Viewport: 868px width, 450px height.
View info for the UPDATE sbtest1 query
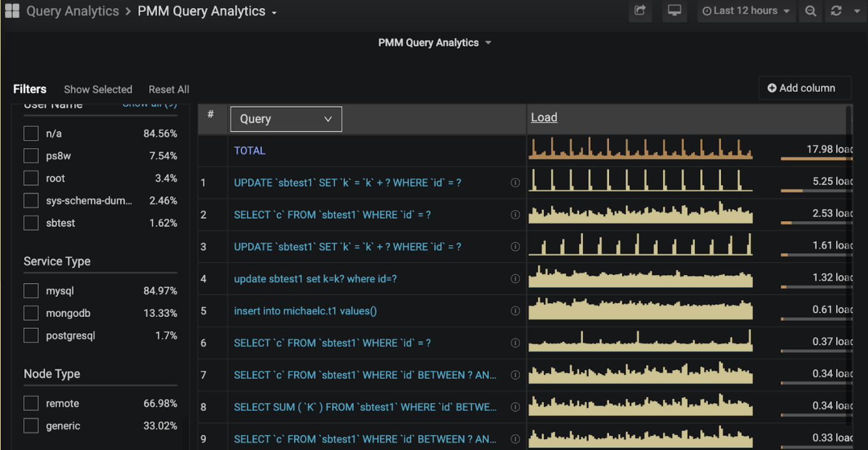click(515, 182)
